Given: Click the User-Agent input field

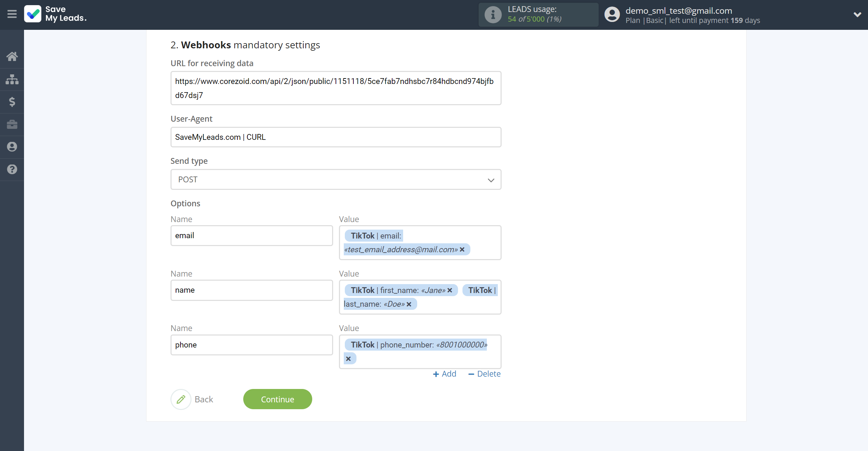Looking at the screenshot, I should pyautogui.click(x=336, y=137).
